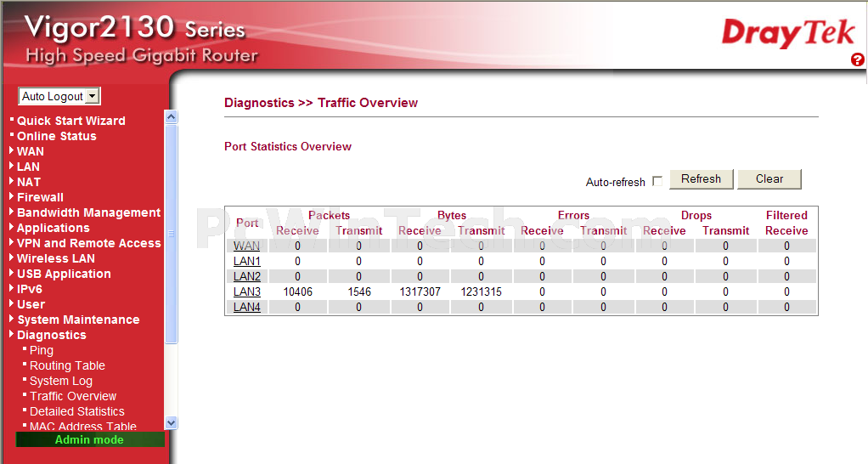The width and height of the screenshot is (868, 464).
Task: Click the WAN port link
Action: (x=246, y=246)
